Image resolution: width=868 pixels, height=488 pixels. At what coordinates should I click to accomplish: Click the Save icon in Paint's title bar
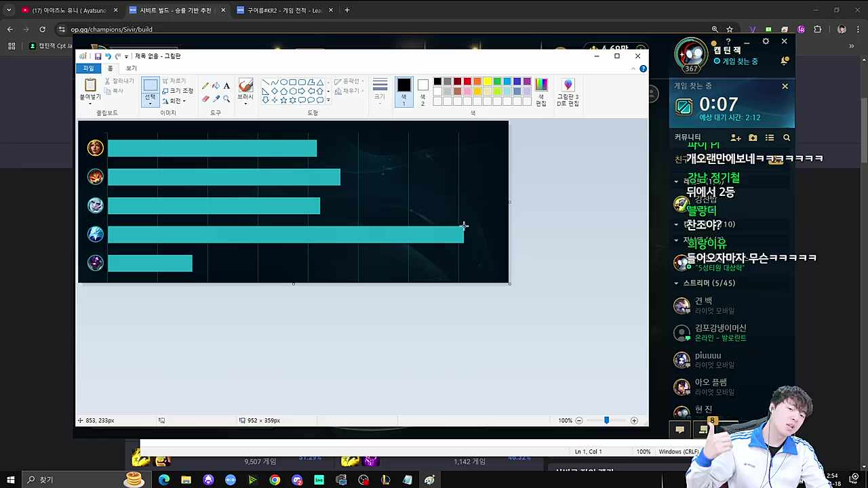pyautogui.click(x=98, y=56)
